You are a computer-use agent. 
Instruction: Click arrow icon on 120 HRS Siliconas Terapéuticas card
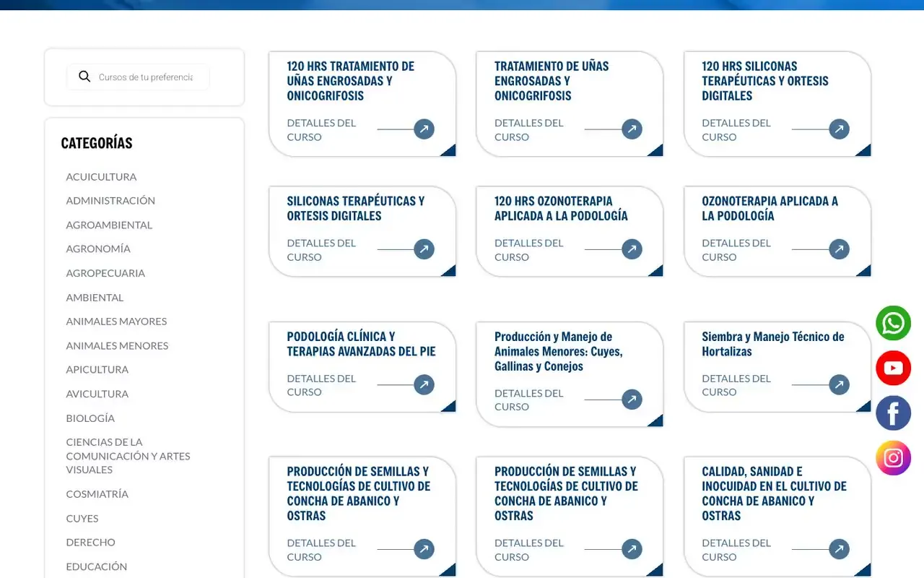(839, 129)
